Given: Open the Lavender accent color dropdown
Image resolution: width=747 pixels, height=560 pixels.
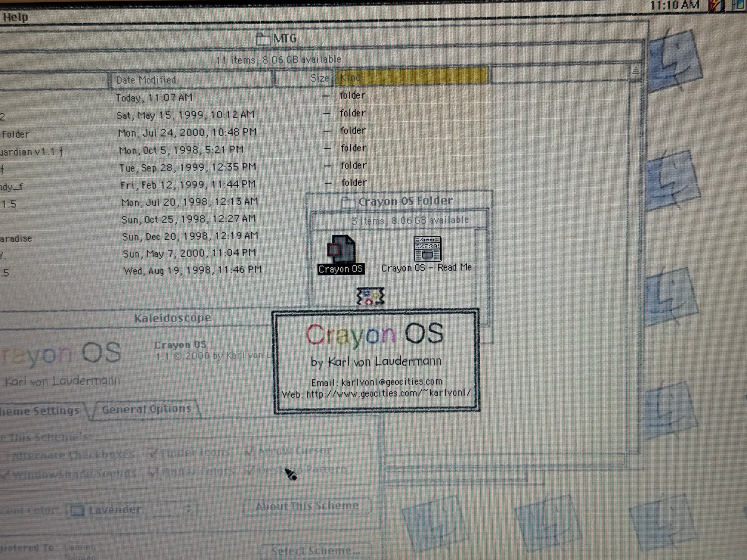Looking at the screenshot, I should coord(131,510).
